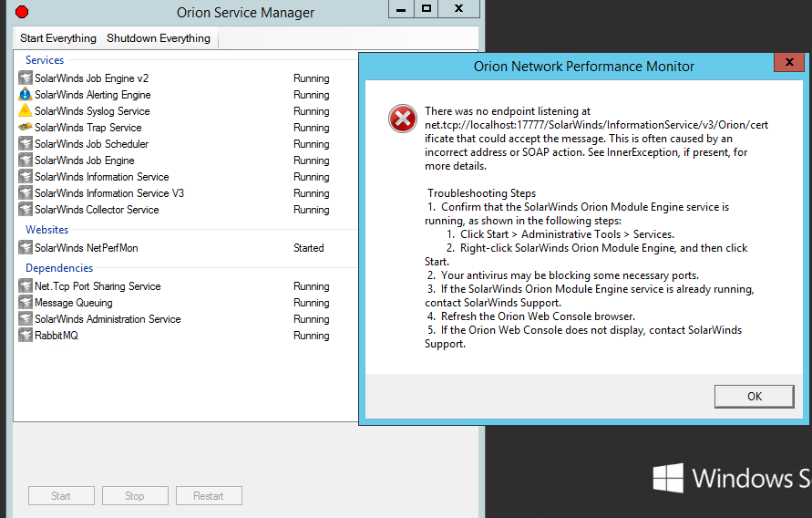Image resolution: width=812 pixels, height=518 pixels.
Task: Click the Dependencies group header
Action: (x=59, y=268)
